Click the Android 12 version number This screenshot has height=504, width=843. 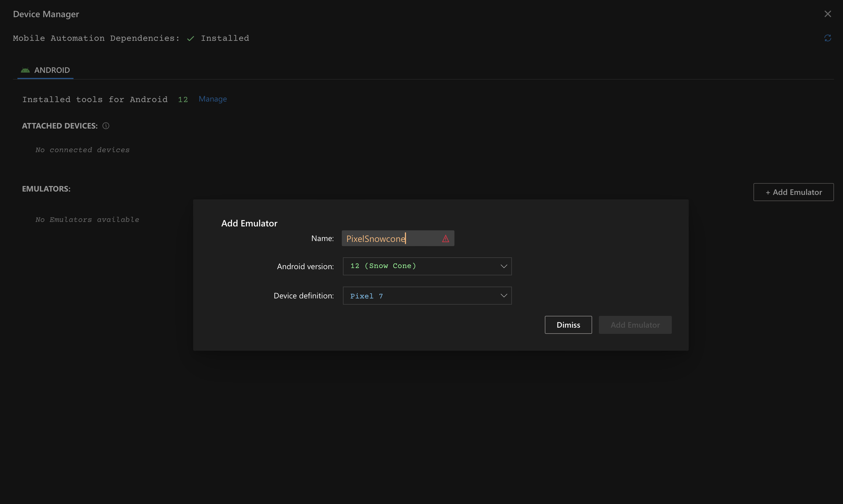pyautogui.click(x=183, y=100)
